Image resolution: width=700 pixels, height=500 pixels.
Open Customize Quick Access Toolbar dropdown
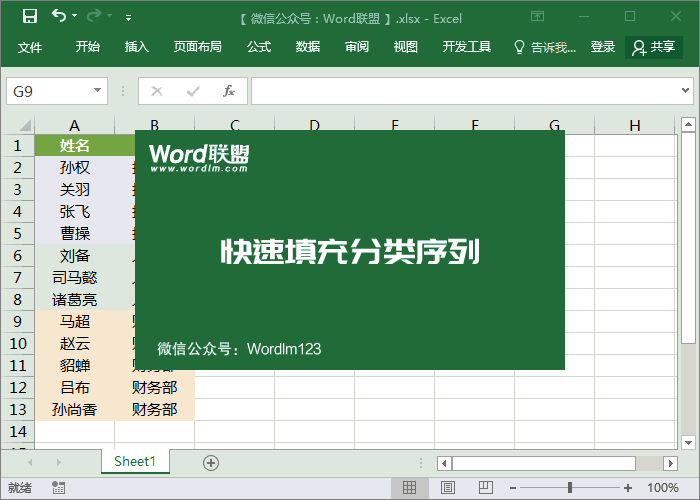[x=128, y=17]
